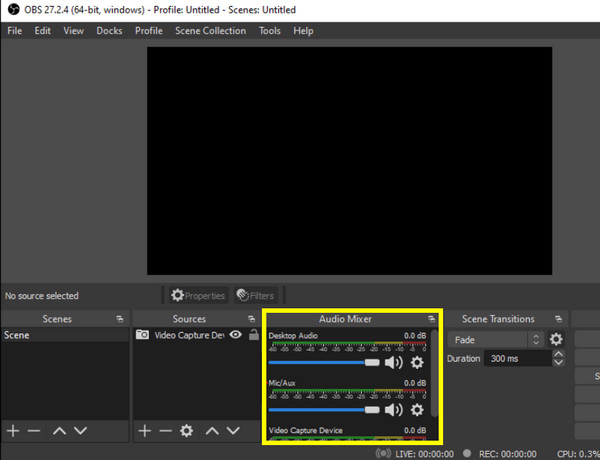Click the OBS logo in title bar
Viewport: 600px width, 460px height.
13,9
